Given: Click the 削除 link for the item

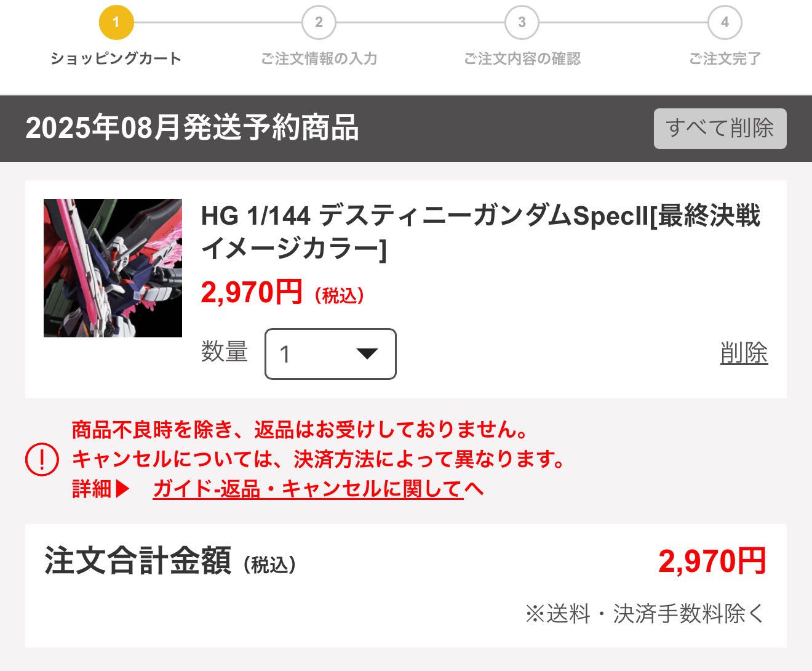Looking at the screenshot, I should pos(744,353).
